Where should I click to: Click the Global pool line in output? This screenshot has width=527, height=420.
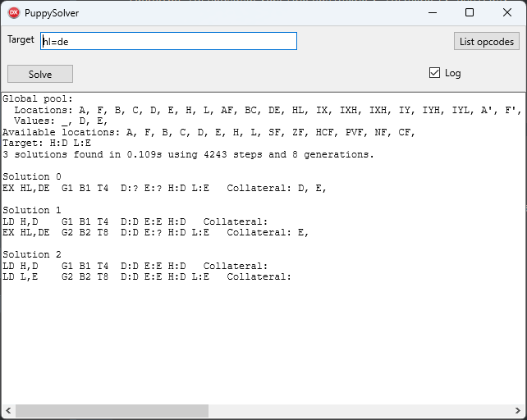coord(38,98)
